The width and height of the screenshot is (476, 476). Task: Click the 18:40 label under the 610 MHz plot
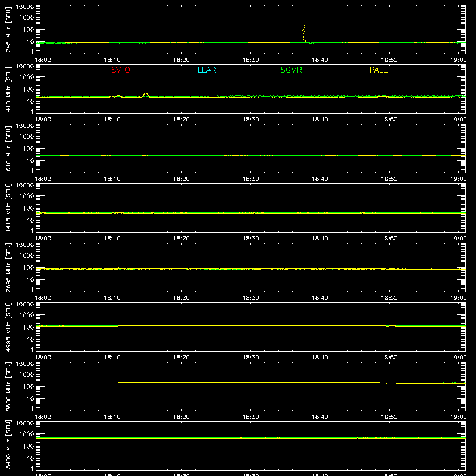[x=320, y=179]
